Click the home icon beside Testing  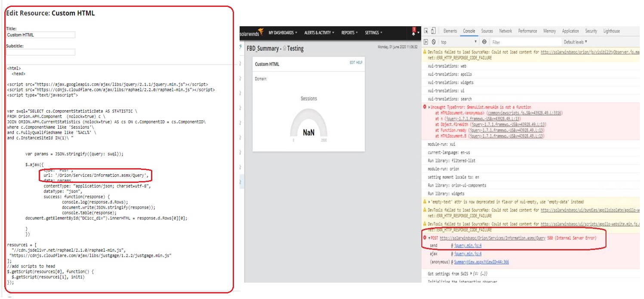pos(284,49)
